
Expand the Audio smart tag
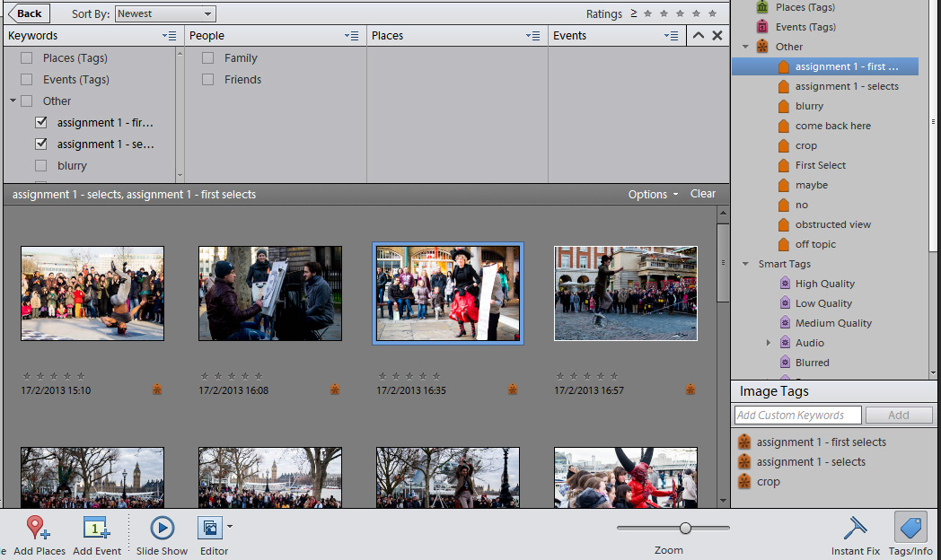coord(769,343)
